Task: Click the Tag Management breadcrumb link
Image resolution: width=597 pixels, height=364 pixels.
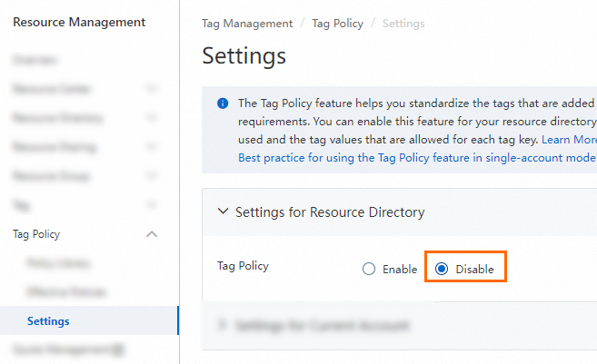Action: click(x=247, y=24)
